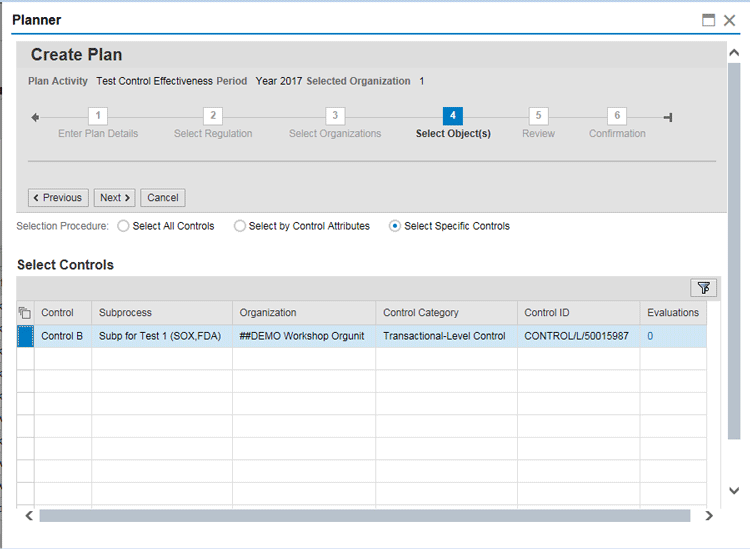Select the Control B row selector
The image size is (750, 549).
[x=25, y=336]
